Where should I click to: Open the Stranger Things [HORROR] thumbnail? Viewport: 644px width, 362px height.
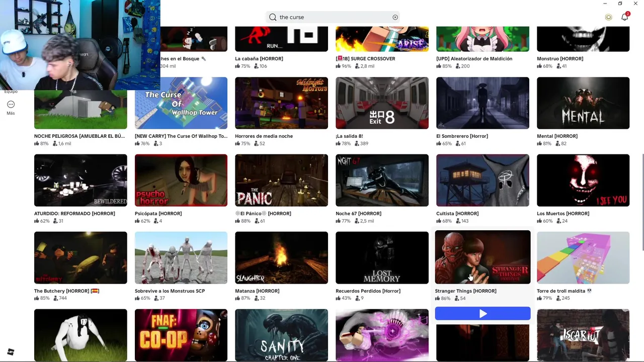(482, 257)
